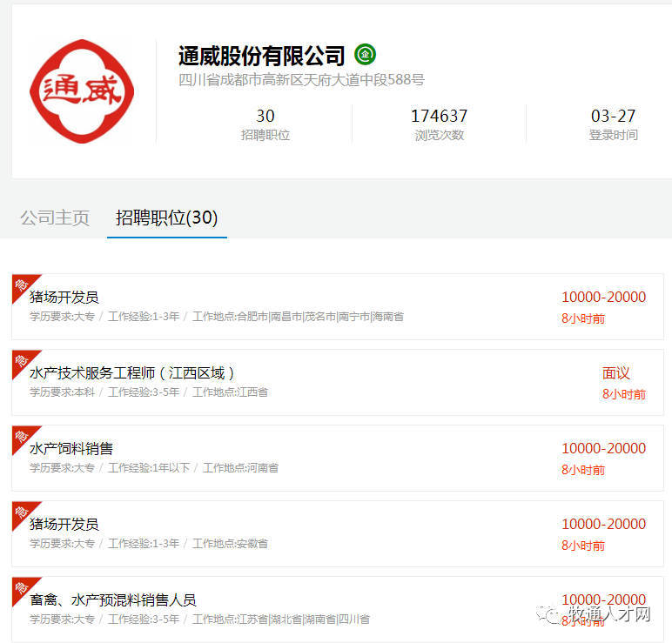
Task: Click 8小时前 on 水产技术服务工程师 row
Action: click(x=623, y=394)
